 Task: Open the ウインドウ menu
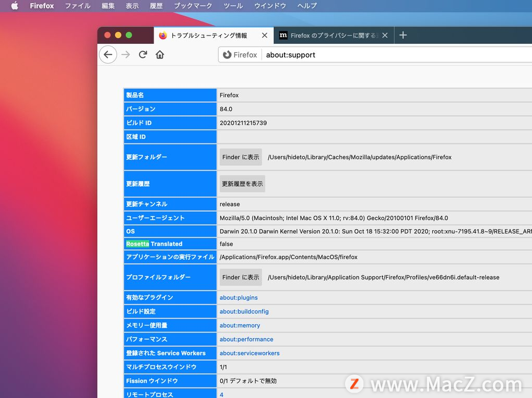coord(270,6)
